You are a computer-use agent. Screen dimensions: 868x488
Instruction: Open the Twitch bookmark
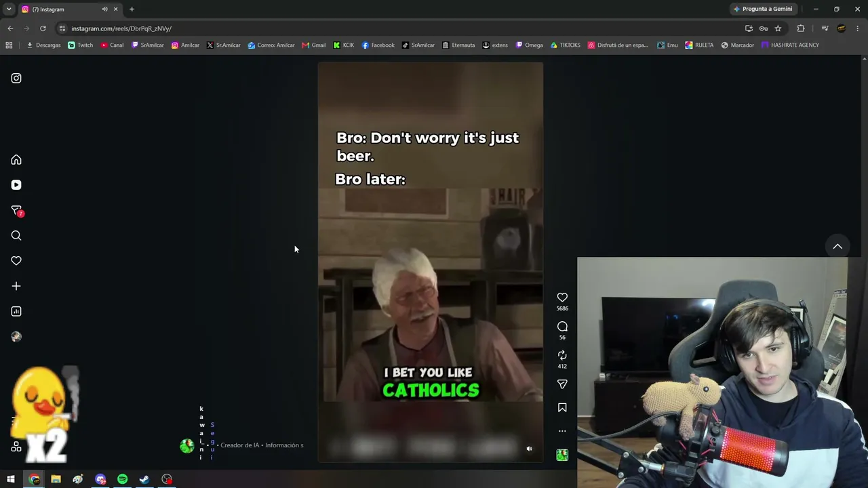pos(81,45)
